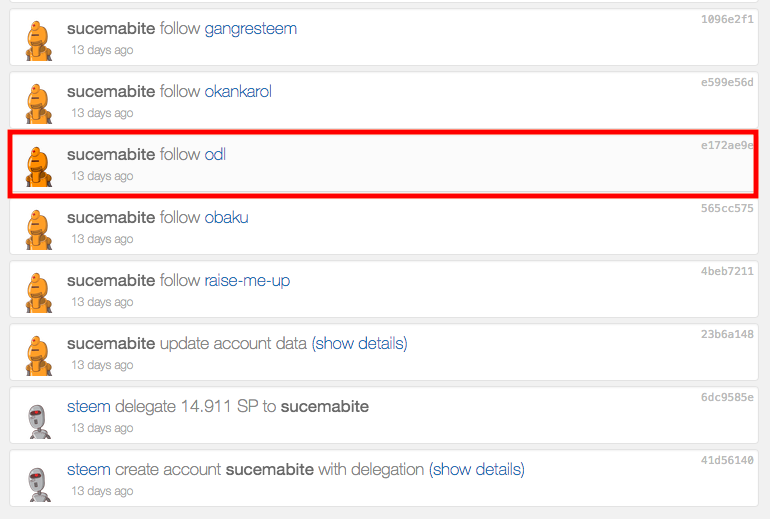Expand show details for create account with delegation
This screenshot has width=770, height=519.
[477, 470]
